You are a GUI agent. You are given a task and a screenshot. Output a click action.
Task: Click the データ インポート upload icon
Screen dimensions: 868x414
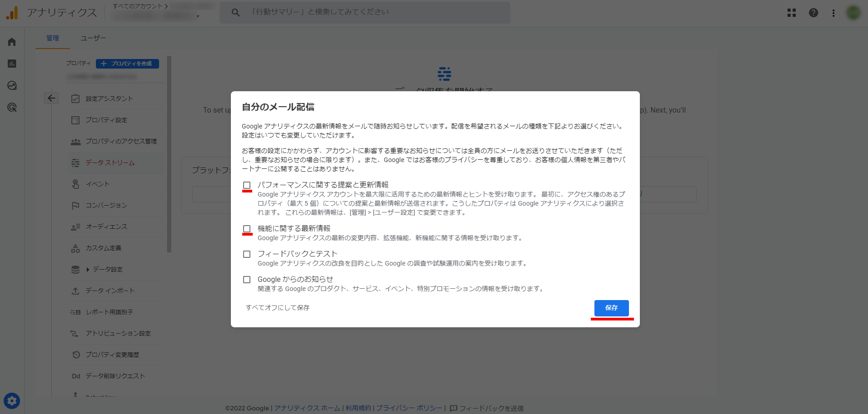(x=75, y=291)
